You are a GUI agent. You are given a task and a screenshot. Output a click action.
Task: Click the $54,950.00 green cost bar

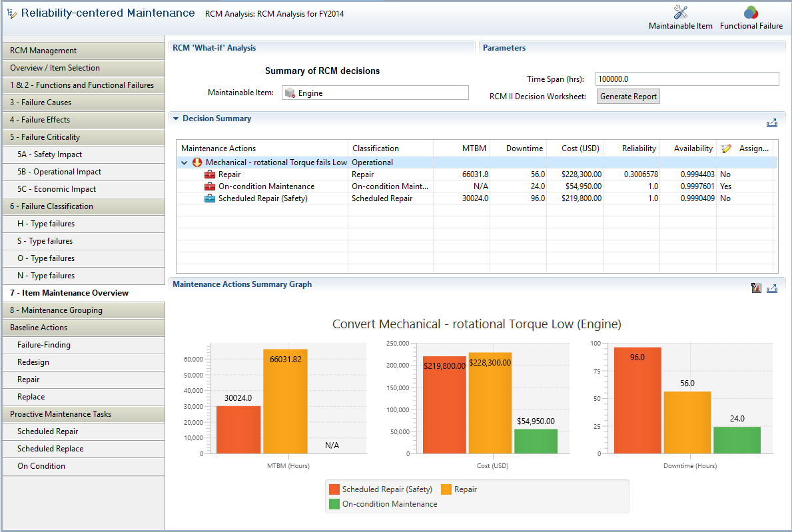click(x=536, y=441)
